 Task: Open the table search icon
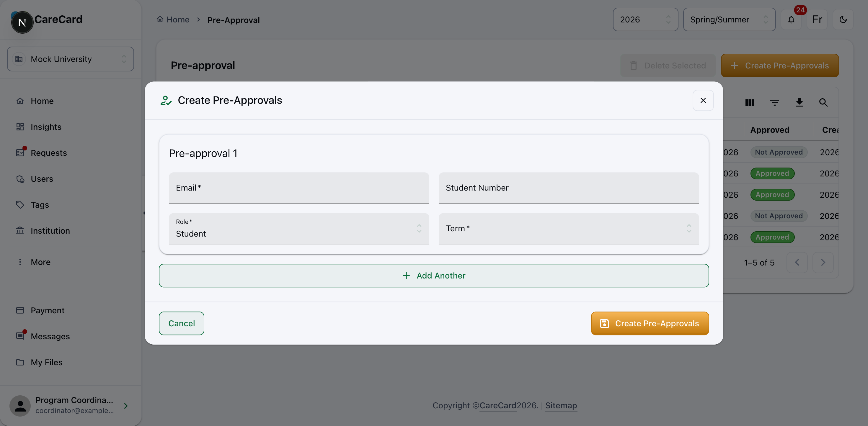pos(823,102)
